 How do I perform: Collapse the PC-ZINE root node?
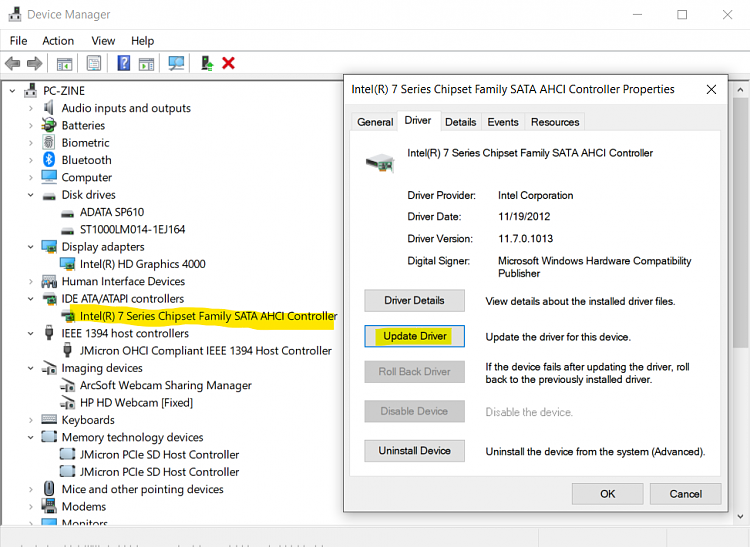click(12, 90)
